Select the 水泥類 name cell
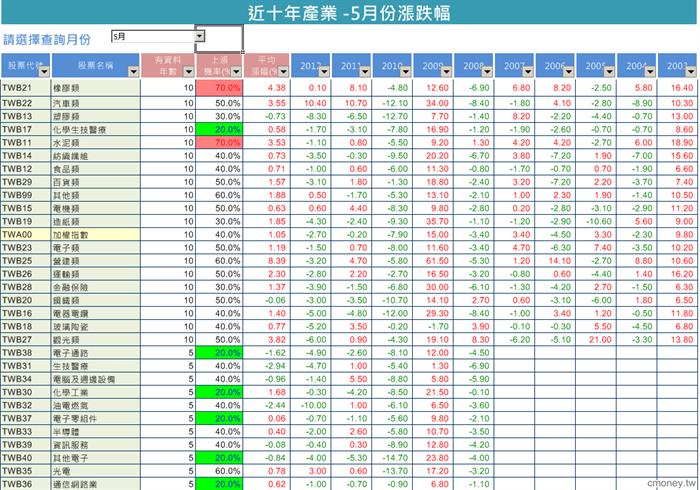Image resolution: width=700 pixels, height=490 pixels. tap(96, 142)
